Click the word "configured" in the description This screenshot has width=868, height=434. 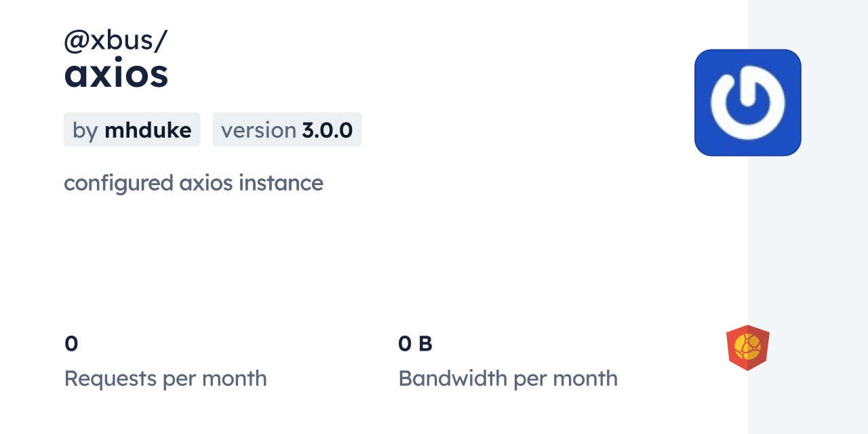pos(119,182)
